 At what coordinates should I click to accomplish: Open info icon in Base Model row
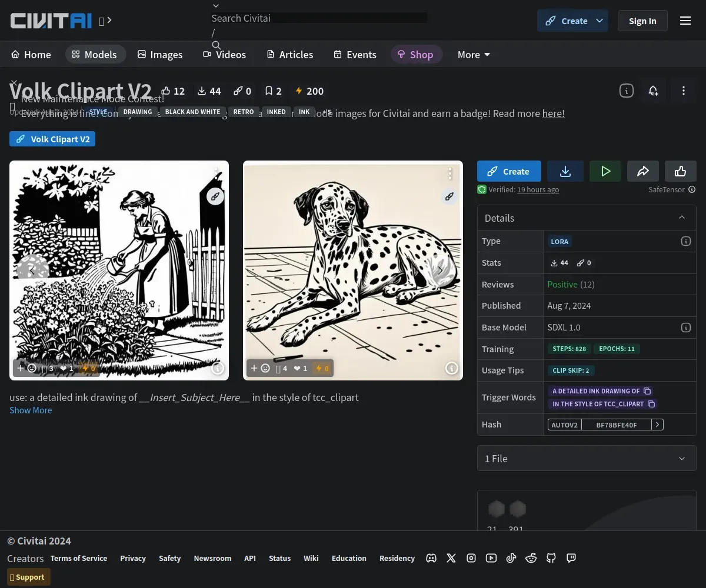tap(685, 328)
